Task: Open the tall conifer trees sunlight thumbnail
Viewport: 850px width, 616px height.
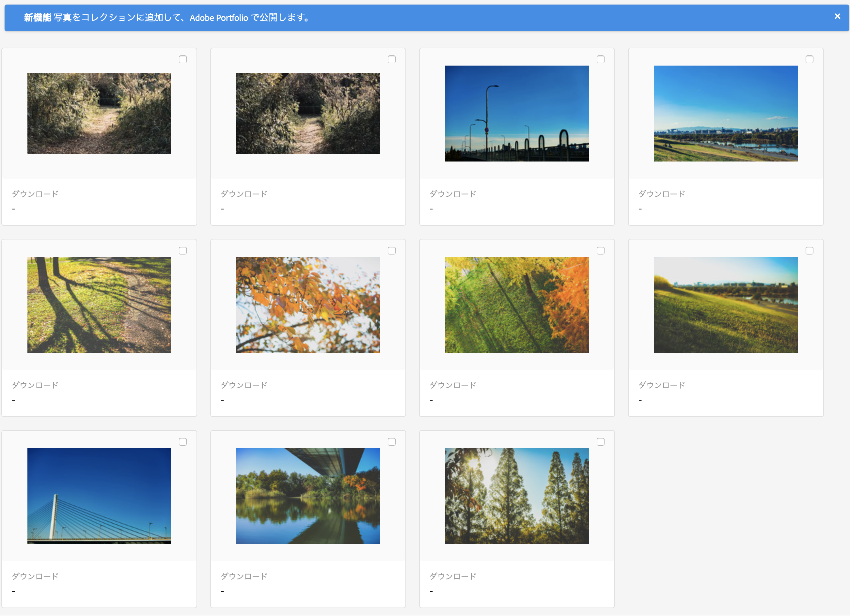Action: click(x=517, y=495)
